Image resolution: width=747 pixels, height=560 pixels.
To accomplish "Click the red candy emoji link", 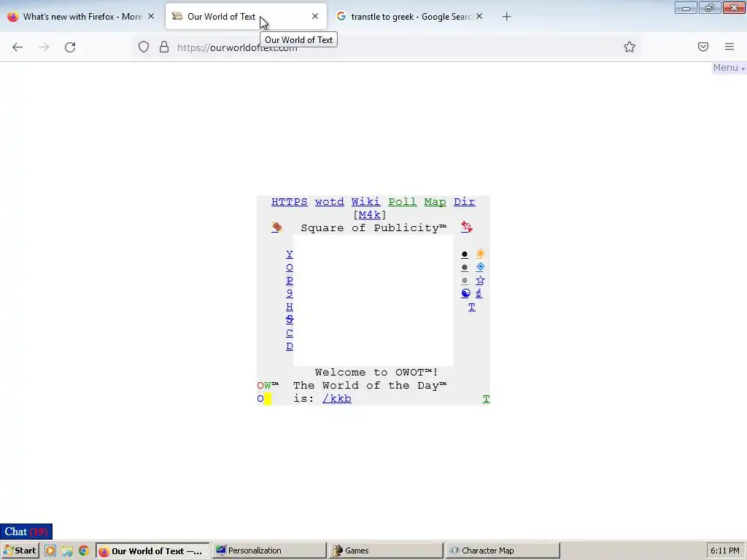I will [x=466, y=227].
